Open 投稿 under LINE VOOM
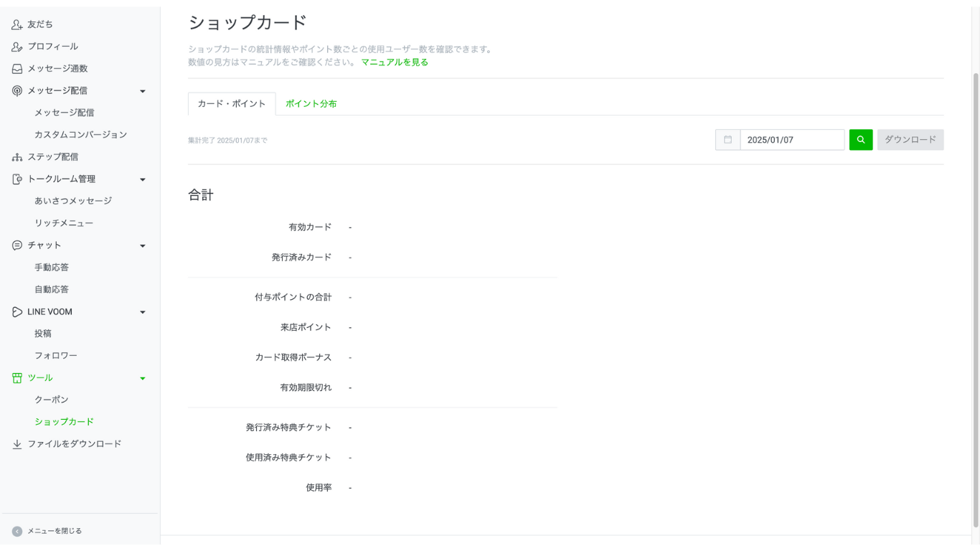This screenshot has height=551, width=980. 43,334
